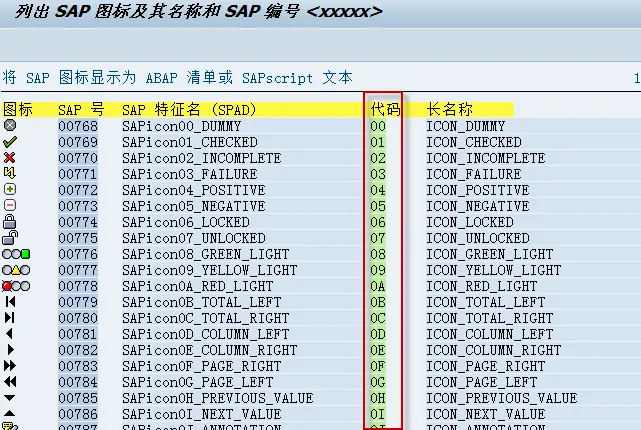Click long name ICON_PAGE_RIGHT
Screen dimensions: 641x430
coord(486,366)
